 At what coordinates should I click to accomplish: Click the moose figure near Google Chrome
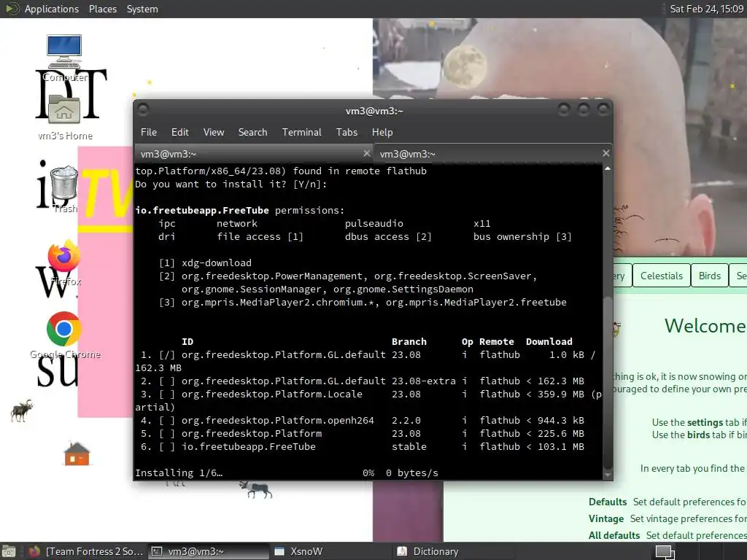click(x=22, y=410)
